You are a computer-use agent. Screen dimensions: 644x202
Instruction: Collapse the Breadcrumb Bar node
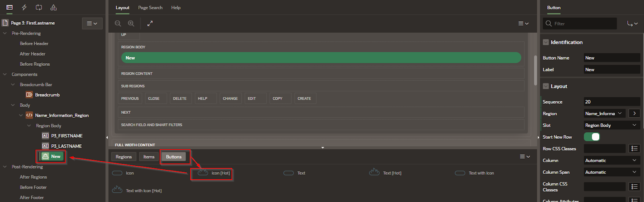click(13, 85)
